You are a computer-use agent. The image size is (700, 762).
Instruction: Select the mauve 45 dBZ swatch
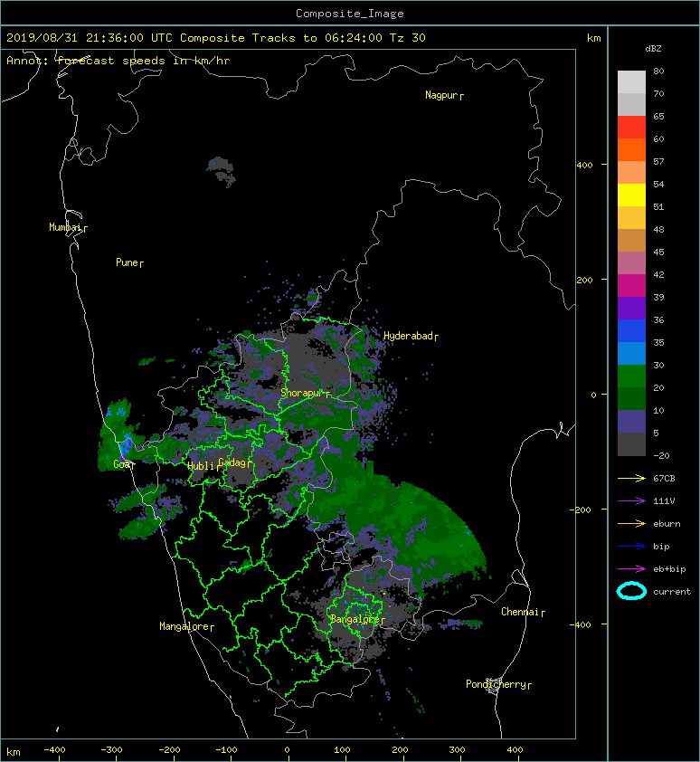[631, 262]
